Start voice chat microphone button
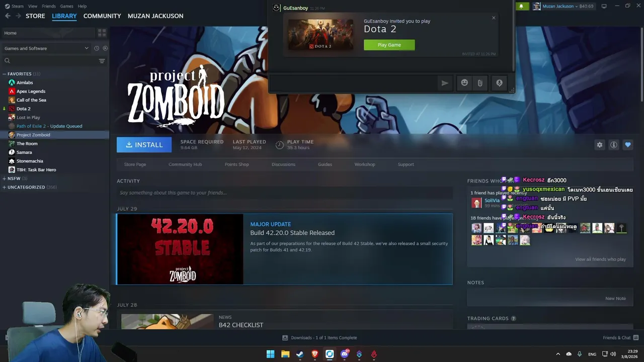The image size is (644, 362). (499, 83)
